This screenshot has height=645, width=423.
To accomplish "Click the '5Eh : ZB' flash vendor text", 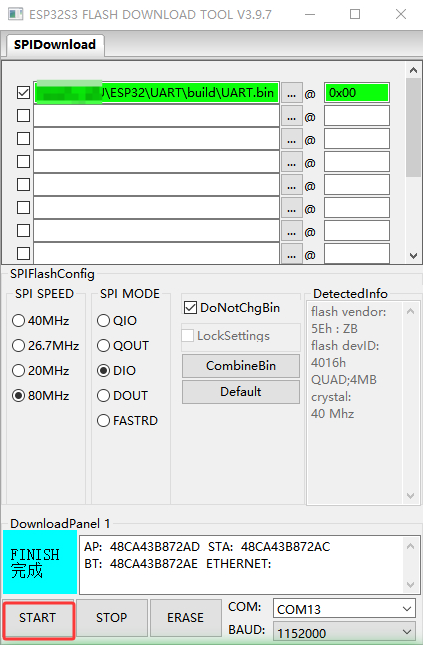I will [335, 329].
